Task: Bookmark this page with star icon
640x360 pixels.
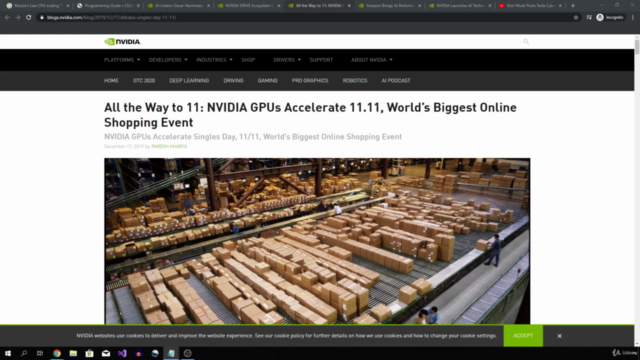Action: (x=576, y=18)
